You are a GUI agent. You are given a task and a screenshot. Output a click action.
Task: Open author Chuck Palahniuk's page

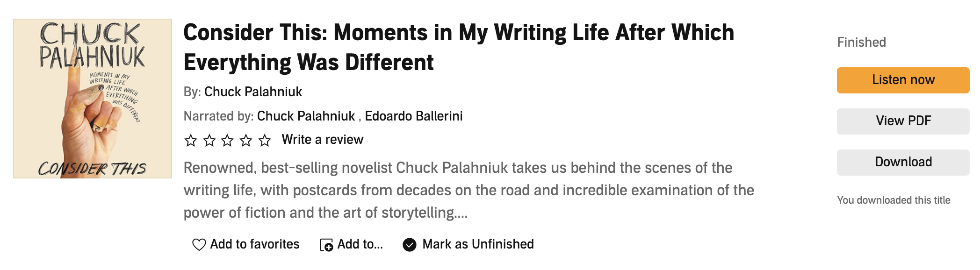253,92
